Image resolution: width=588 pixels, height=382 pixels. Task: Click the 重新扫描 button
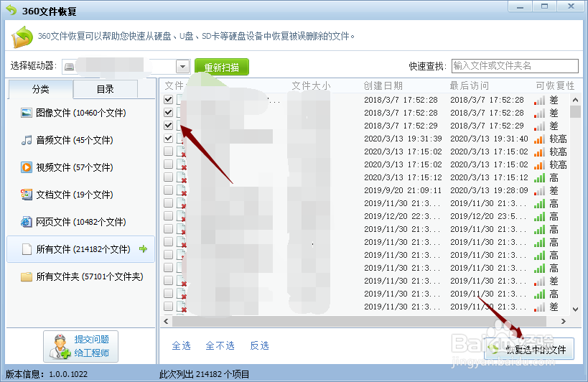point(222,67)
